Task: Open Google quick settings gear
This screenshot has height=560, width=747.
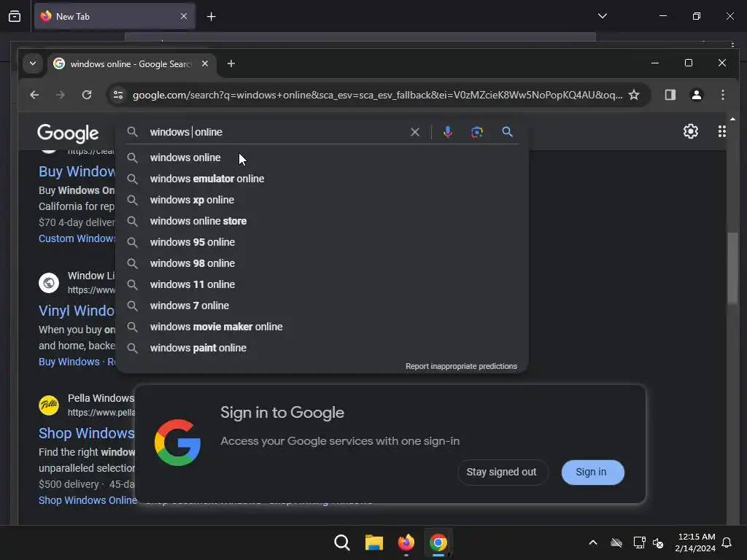Action: (x=691, y=131)
